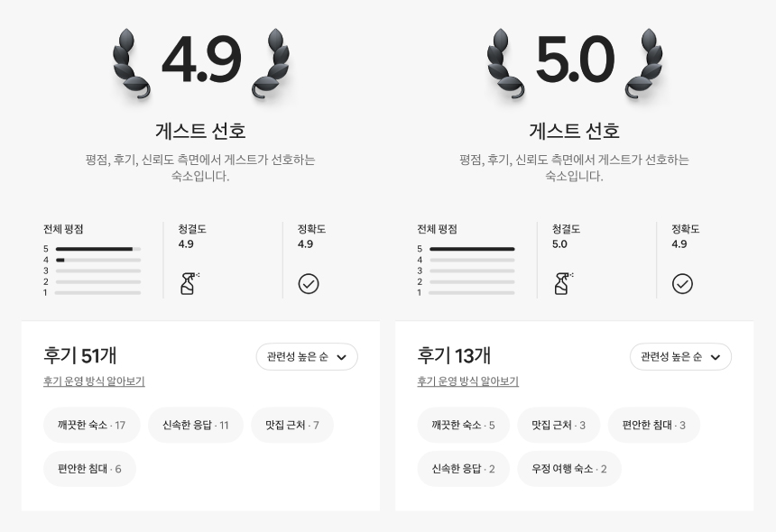Choose the 편안한 침대 · 6 tag
This screenshot has width=776, height=532.
coord(89,469)
